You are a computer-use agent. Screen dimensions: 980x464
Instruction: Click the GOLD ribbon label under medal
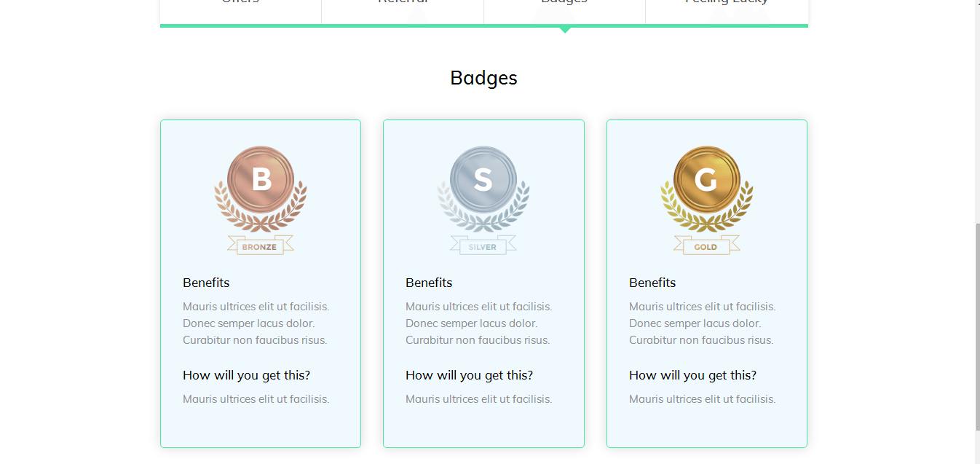tap(706, 247)
